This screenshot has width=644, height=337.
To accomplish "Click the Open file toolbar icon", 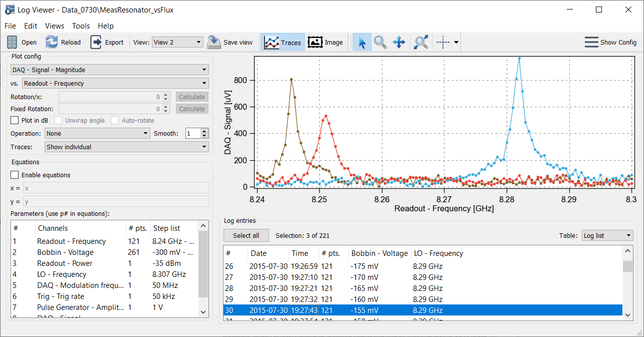I will click(x=13, y=43).
